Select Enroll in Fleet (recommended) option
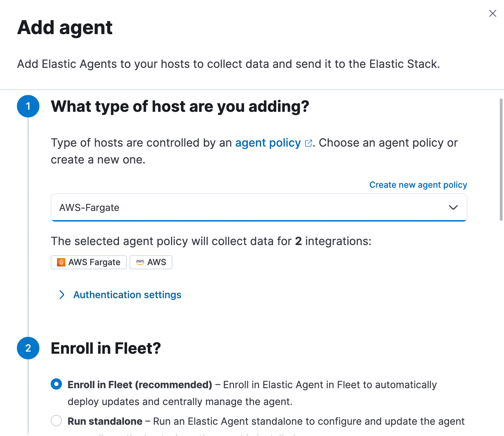The image size is (504, 436). click(56, 384)
